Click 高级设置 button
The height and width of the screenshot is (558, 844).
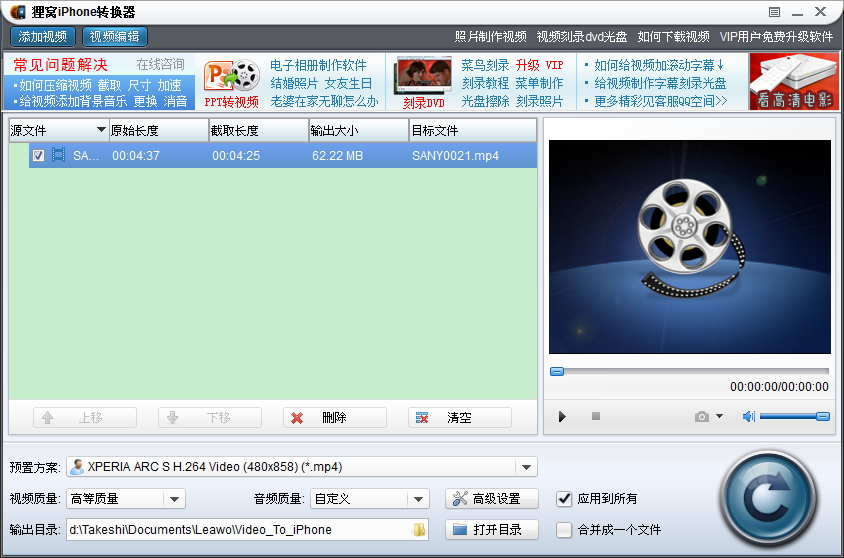[491, 499]
